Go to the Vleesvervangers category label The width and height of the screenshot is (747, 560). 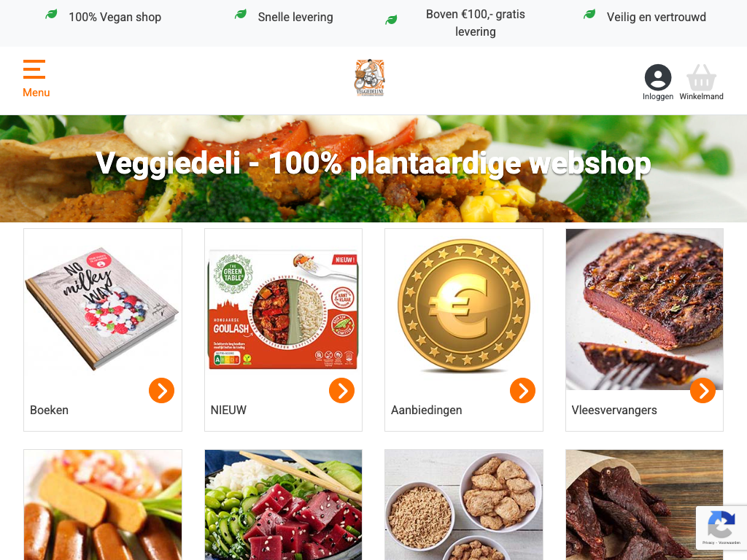[x=614, y=410]
